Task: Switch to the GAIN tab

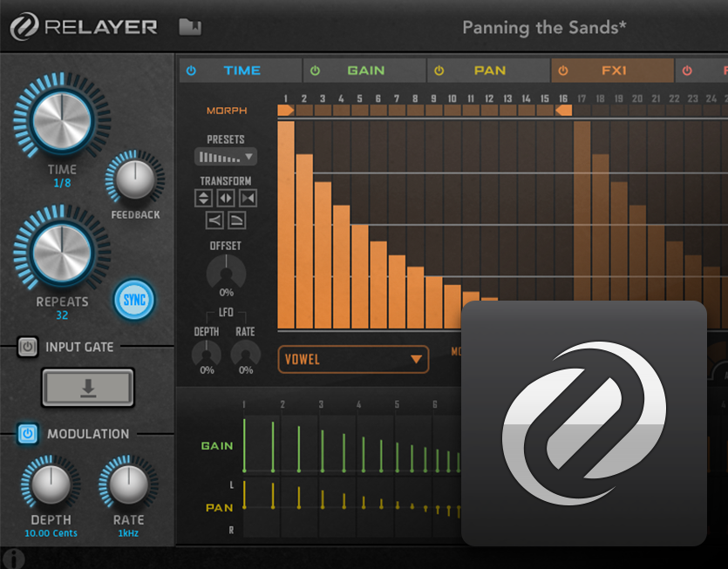Action: tap(365, 71)
